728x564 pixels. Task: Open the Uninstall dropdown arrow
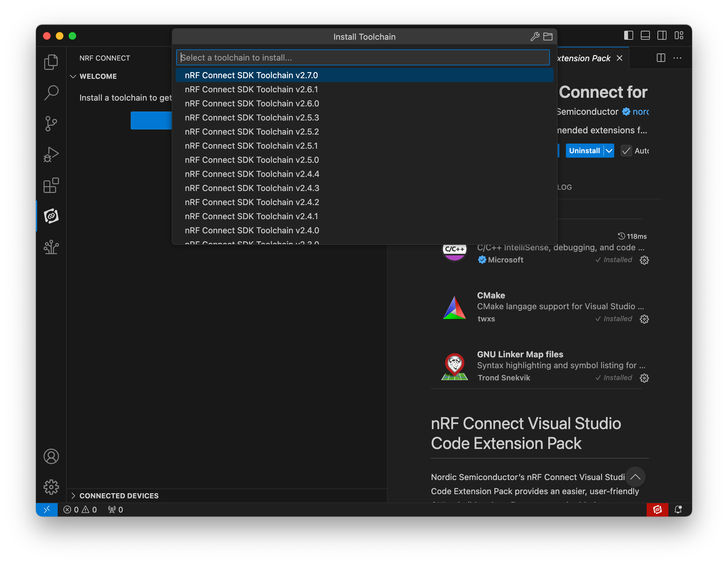609,151
